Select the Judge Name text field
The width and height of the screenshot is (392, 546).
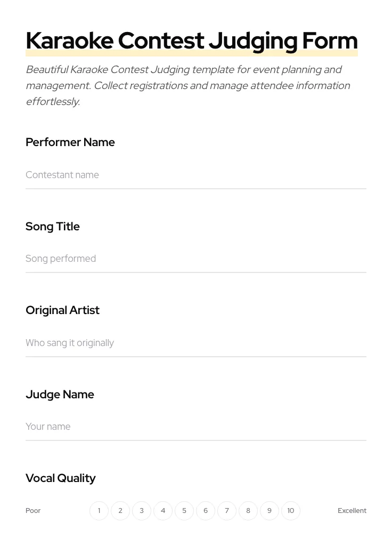tap(195, 427)
